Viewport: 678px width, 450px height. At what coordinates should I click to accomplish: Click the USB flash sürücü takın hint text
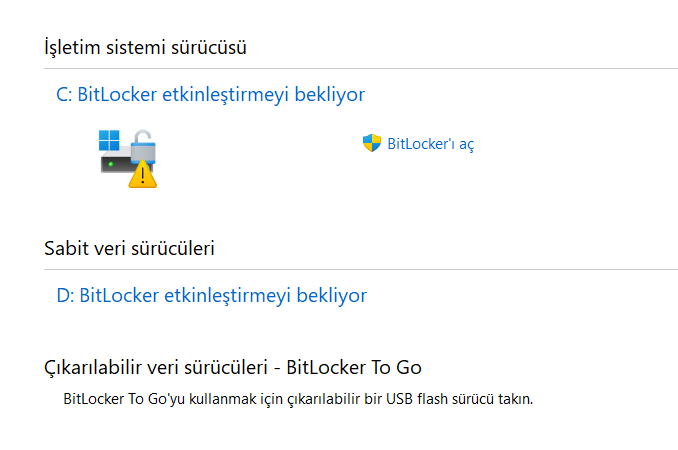point(297,400)
